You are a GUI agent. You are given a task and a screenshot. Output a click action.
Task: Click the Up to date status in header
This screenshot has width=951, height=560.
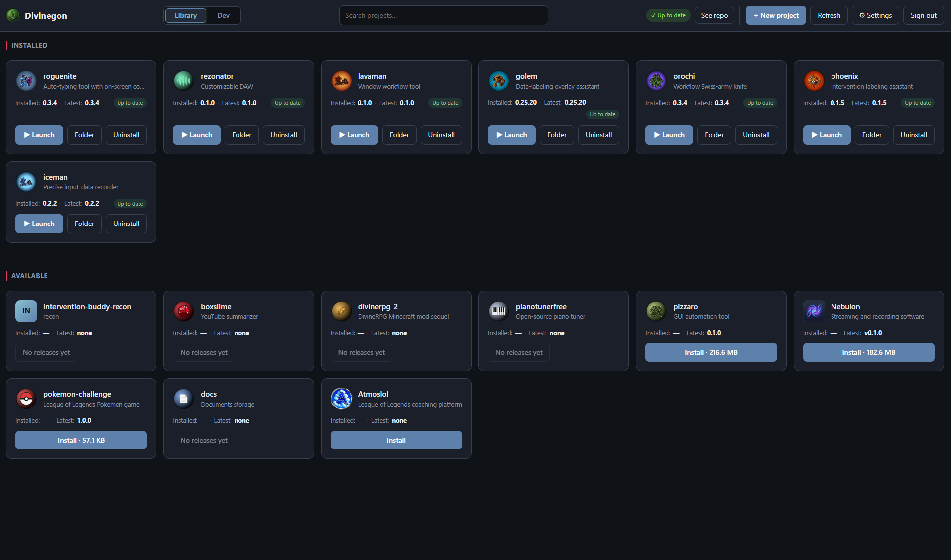click(668, 15)
